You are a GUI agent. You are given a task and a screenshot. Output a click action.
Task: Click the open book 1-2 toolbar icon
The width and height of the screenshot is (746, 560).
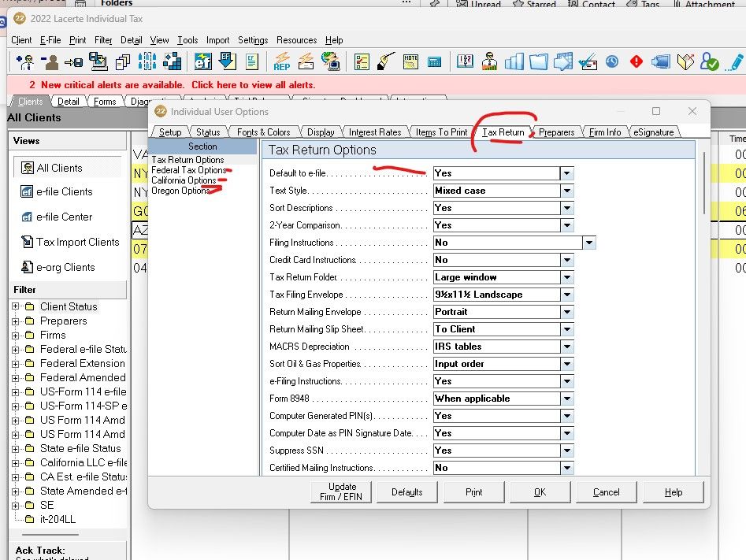[465, 61]
